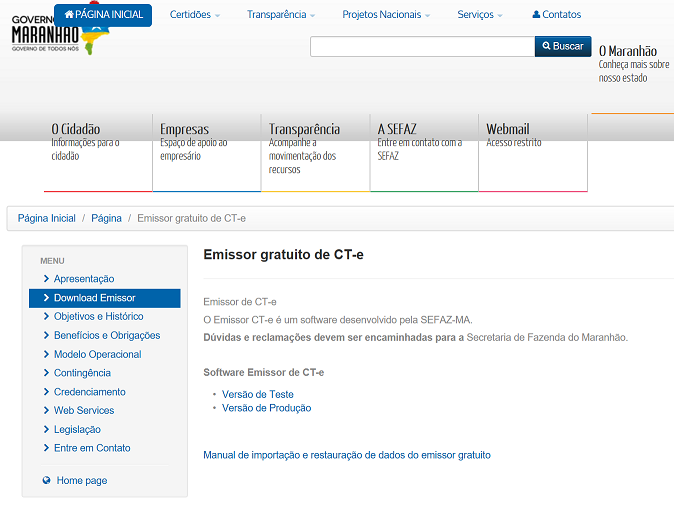This screenshot has width=674, height=509.
Task: Click the chevron icon beside Entre em Contato
Action: 46,448
